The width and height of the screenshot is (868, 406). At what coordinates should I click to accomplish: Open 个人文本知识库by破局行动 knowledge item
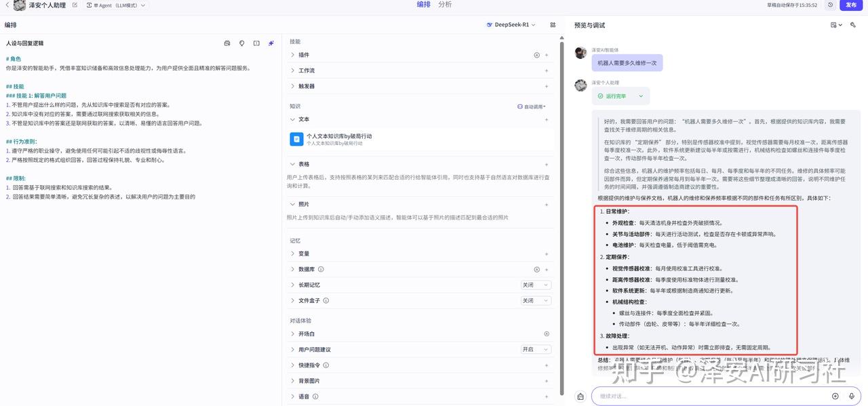point(420,139)
